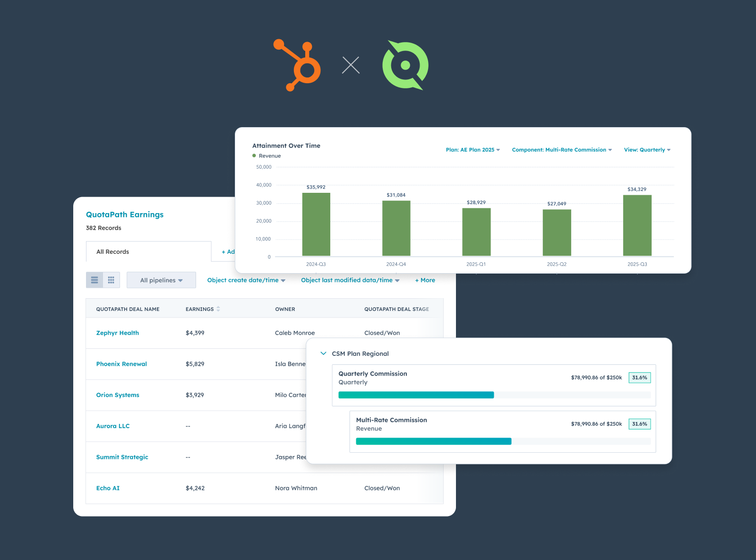This screenshot has height=560, width=756.
Task: Click the Quarterly Commission progress bar
Action: 494,395
